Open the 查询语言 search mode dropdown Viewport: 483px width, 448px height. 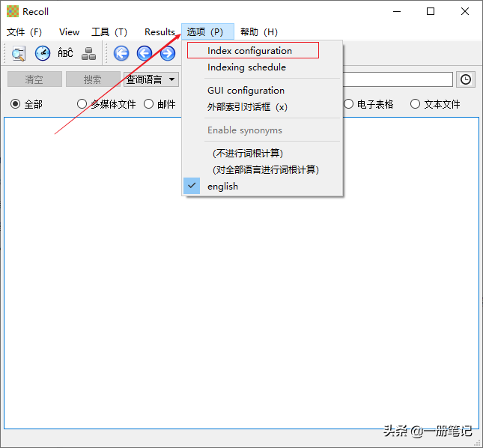point(151,79)
